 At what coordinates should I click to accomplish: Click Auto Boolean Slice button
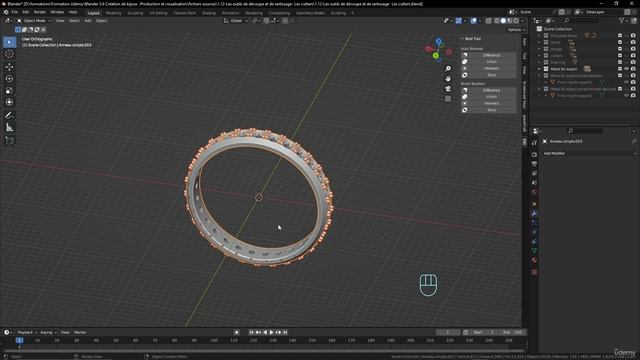click(488, 75)
